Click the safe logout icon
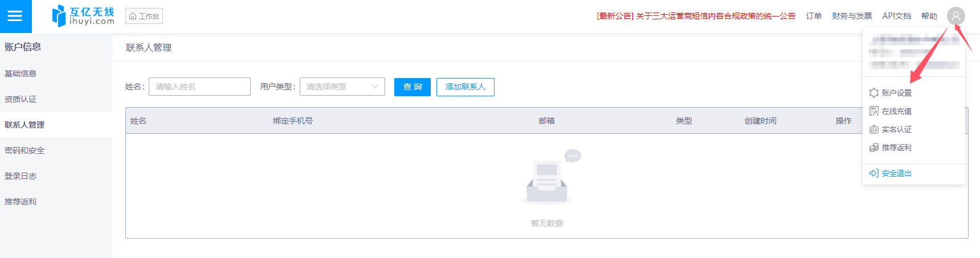 click(874, 173)
